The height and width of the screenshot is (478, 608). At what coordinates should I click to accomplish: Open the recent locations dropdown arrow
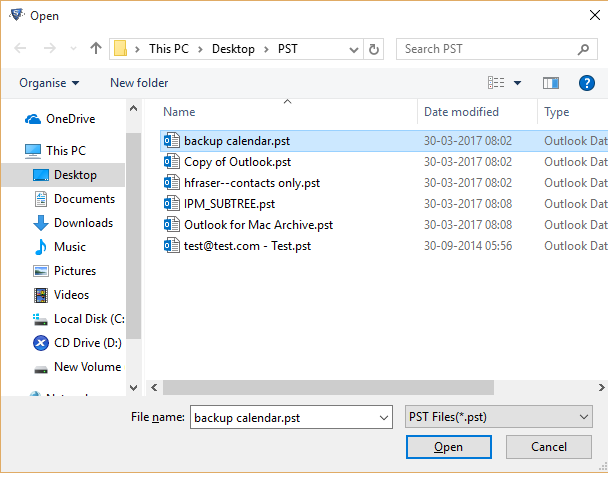click(x=73, y=49)
